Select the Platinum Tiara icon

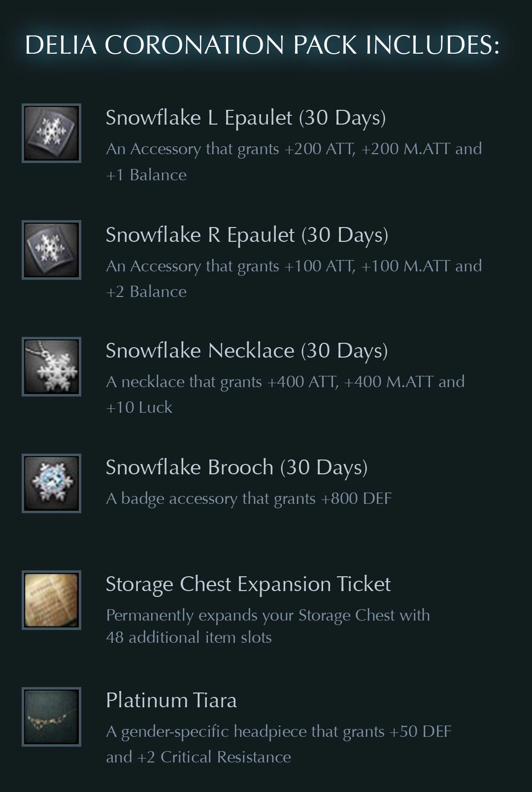coord(51,717)
